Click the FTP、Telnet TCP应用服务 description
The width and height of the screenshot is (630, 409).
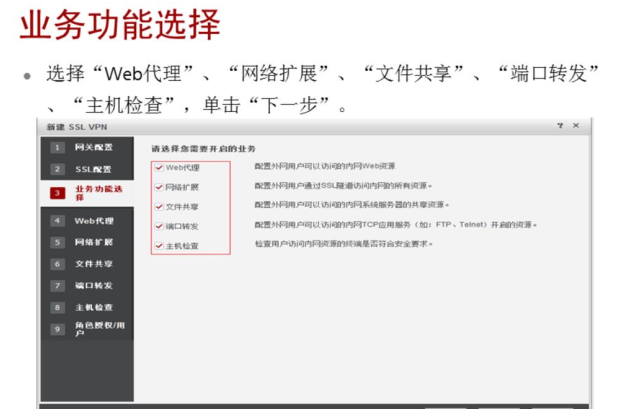396,225
